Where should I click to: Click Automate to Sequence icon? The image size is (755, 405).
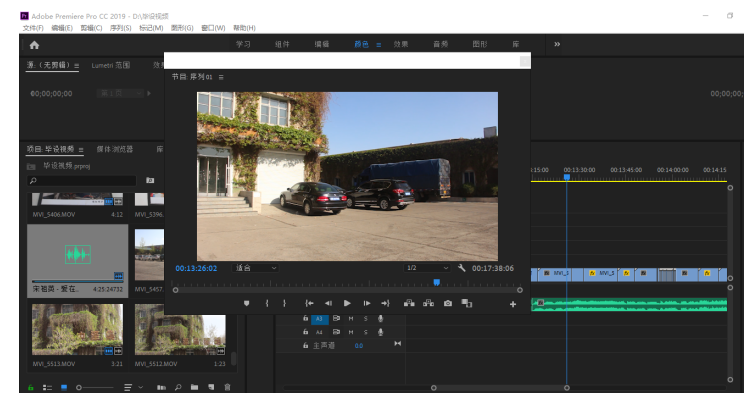coord(161,387)
